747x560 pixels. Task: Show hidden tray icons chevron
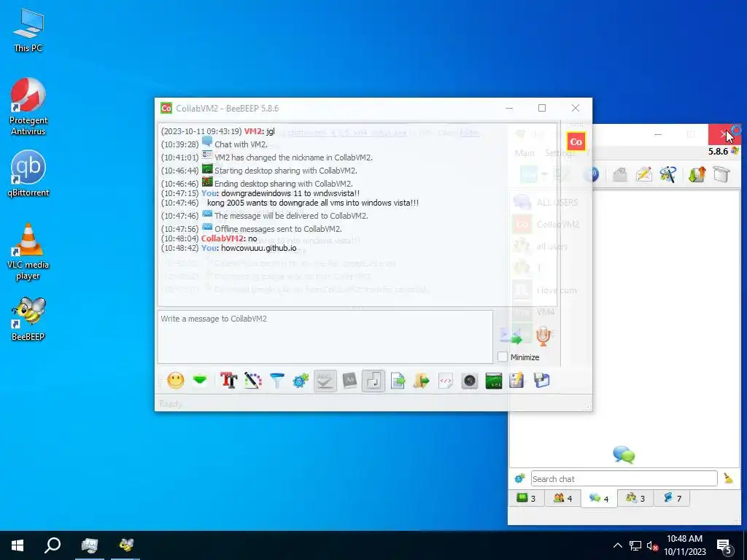pyautogui.click(x=617, y=545)
